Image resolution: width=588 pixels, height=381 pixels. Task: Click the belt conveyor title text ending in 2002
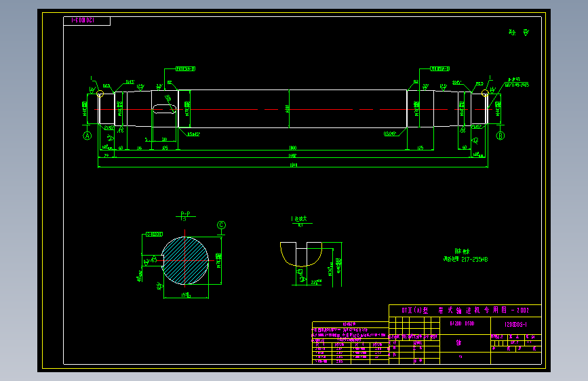point(465,310)
